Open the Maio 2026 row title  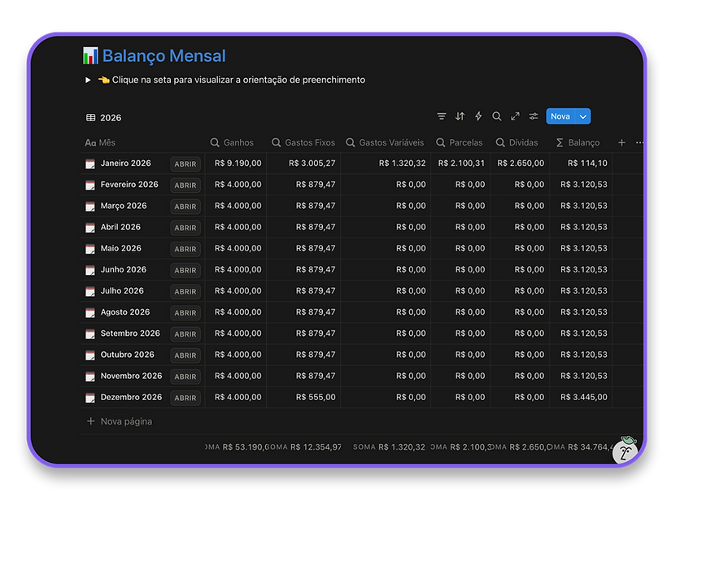pos(120,248)
